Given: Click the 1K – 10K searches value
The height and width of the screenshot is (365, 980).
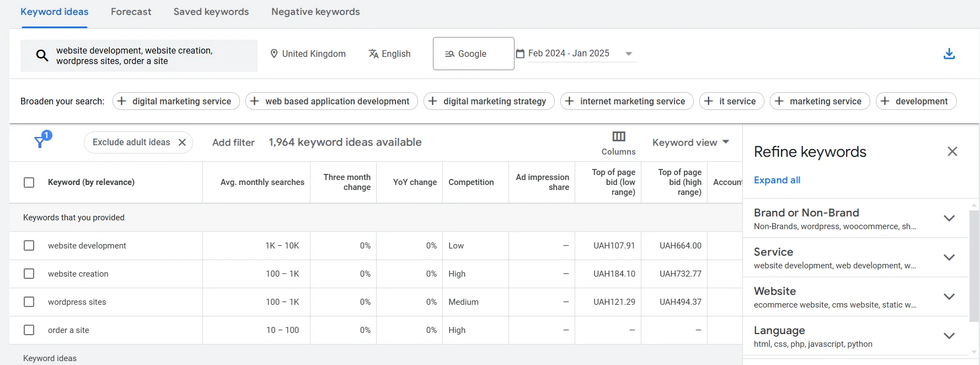Looking at the screenshot, I should [x=282, y=246].
